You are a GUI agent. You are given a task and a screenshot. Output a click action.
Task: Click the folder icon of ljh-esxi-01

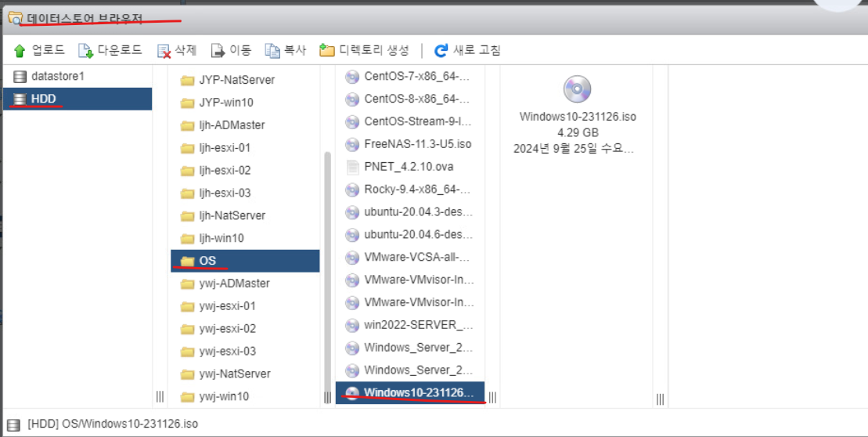click(188, 149)
